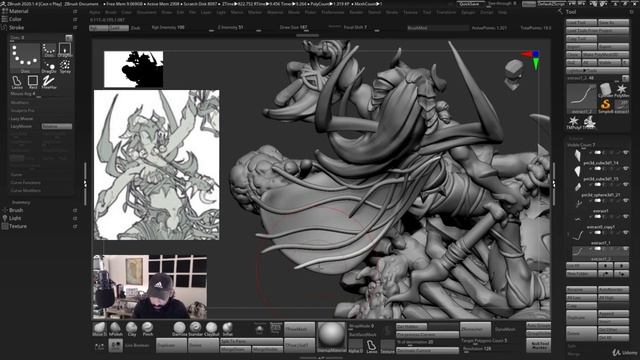Select the Standard brush

pos(195,329)
